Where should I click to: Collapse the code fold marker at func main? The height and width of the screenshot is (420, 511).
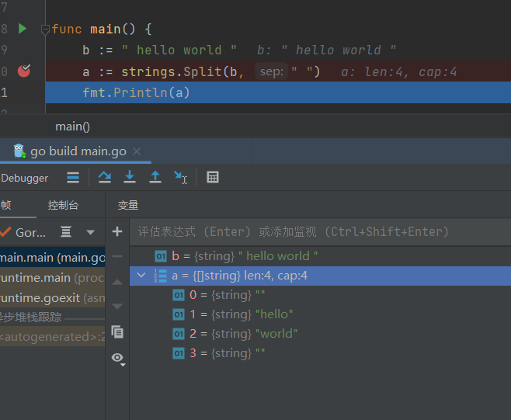(44, 30)
